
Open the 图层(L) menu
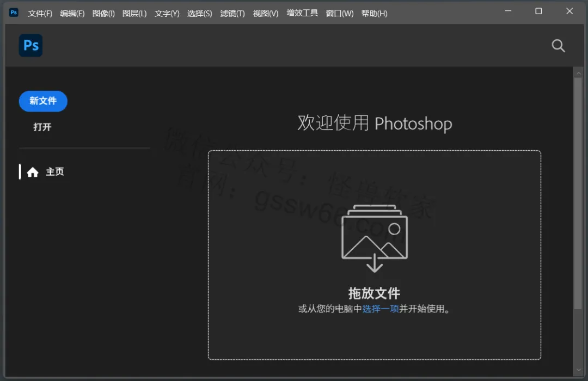click(x=134, y=14)
